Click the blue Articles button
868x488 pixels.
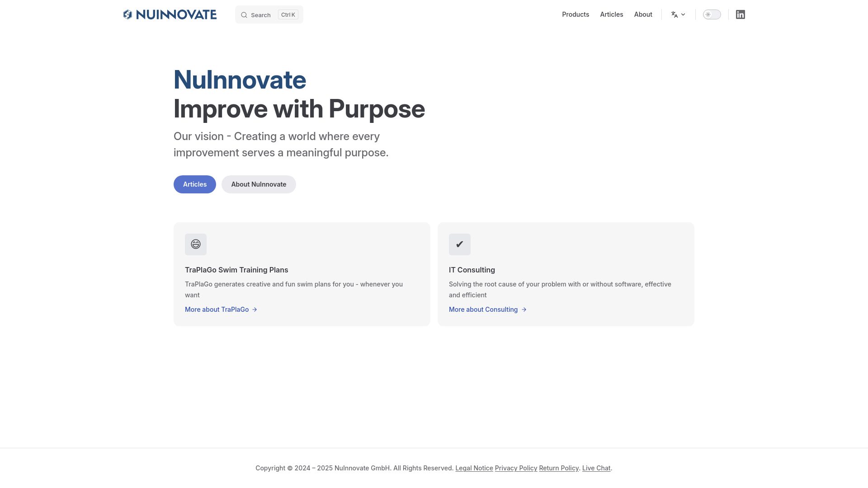point(195,184)
